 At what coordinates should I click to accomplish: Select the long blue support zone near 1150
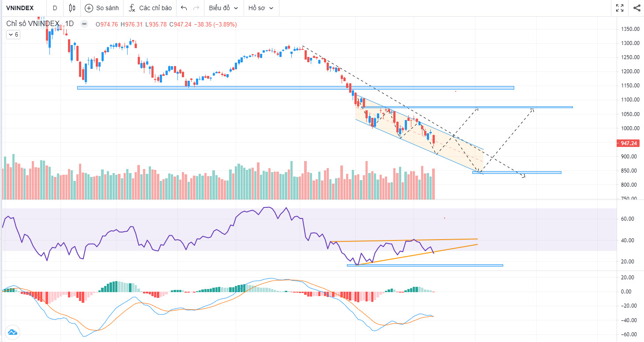coord(295,88)
